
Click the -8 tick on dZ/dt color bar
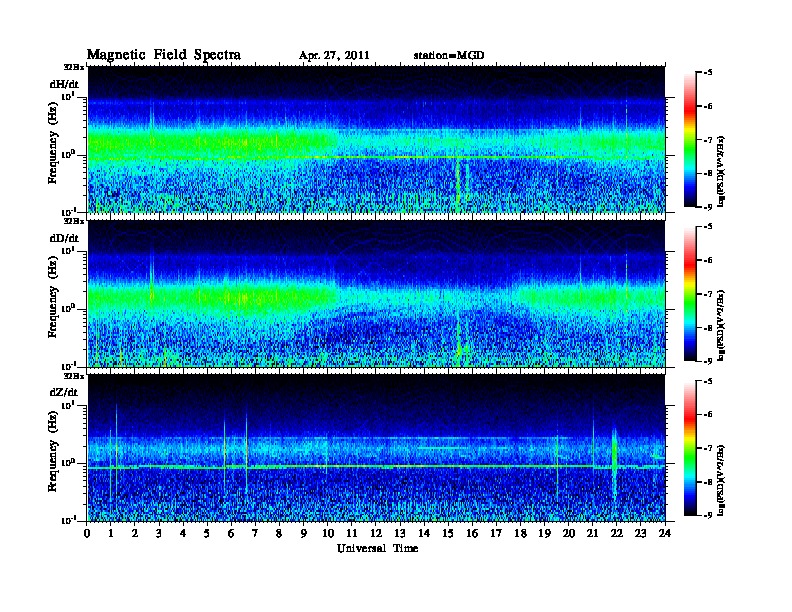708,482
